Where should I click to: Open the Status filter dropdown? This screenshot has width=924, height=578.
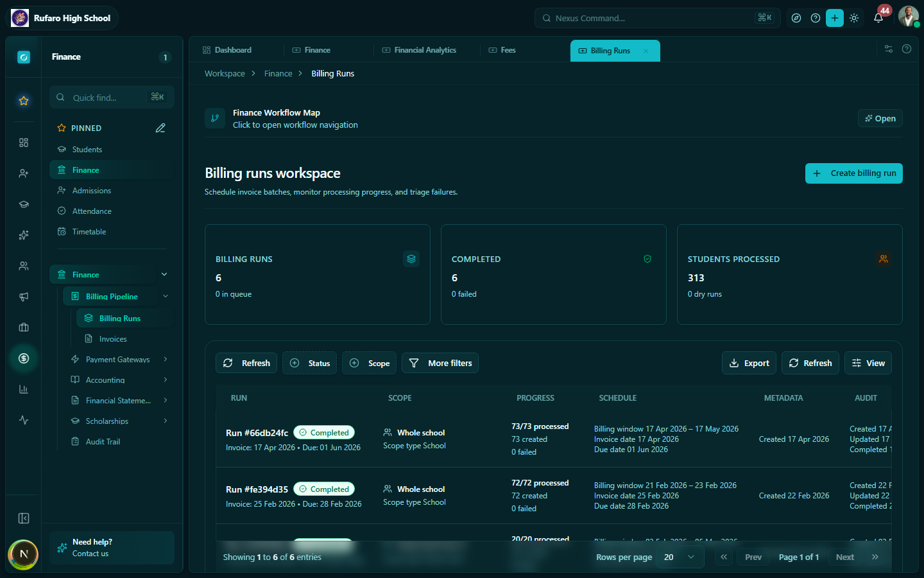point(310,363)
